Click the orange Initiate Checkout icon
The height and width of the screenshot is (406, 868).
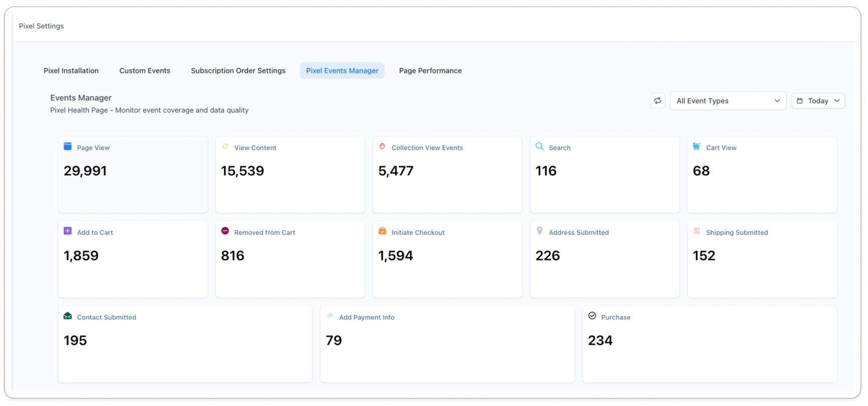[x=382, y=231]
